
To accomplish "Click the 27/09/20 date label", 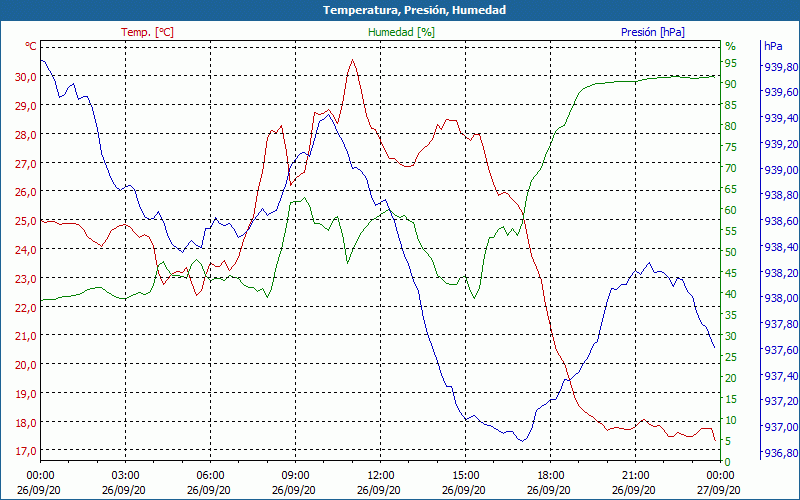I will coord(719,490).
